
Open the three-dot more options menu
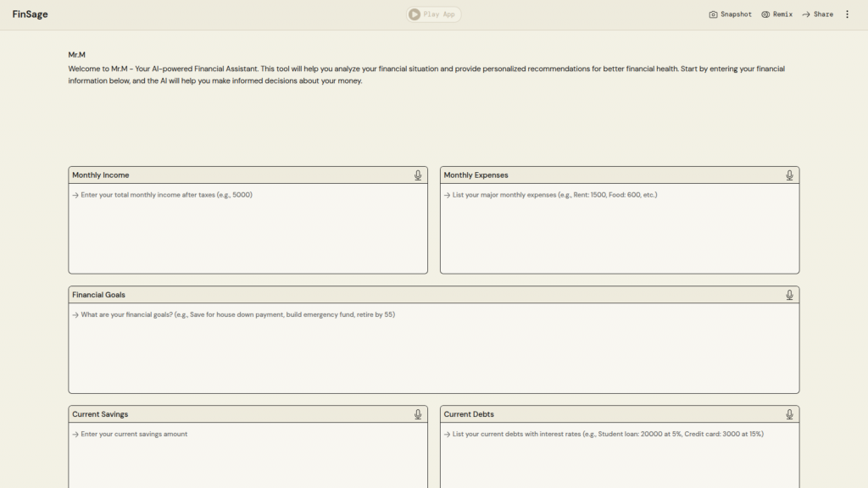click(847, 14)
